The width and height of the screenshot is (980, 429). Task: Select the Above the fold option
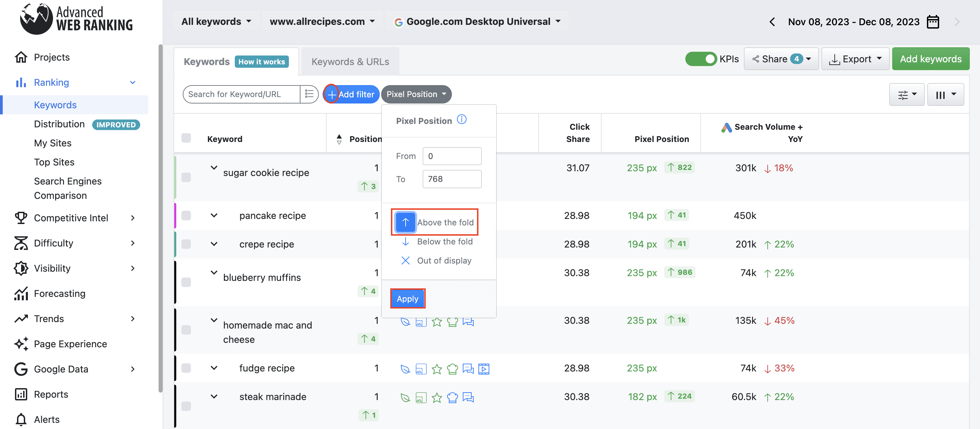[x=435, y=222]
